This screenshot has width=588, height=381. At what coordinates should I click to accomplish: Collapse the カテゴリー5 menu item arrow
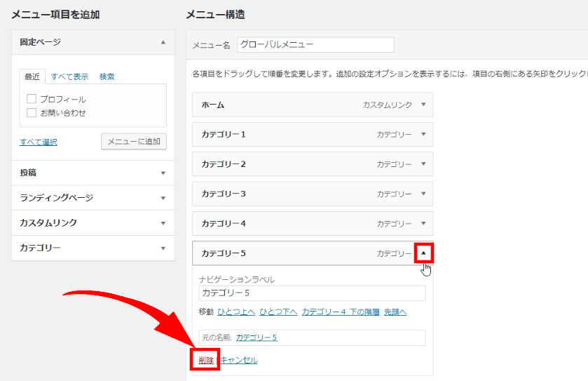(x=423, y=253)
